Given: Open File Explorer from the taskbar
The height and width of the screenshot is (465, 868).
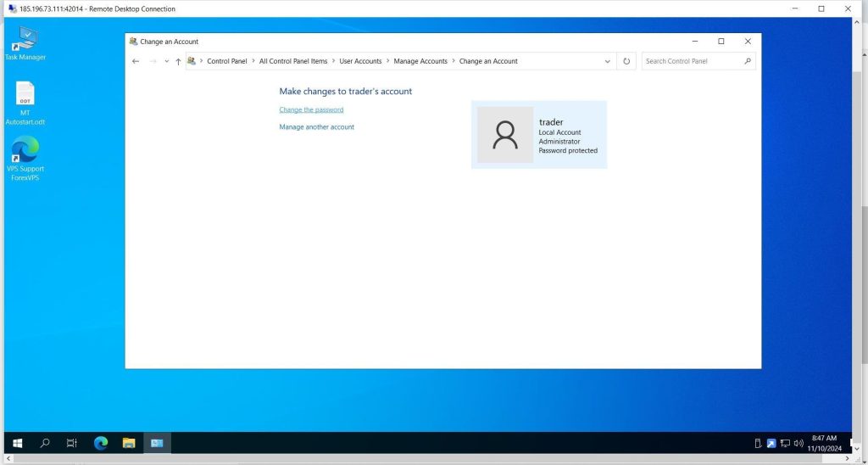Looking at the screenshot, I should coord(129,443).
